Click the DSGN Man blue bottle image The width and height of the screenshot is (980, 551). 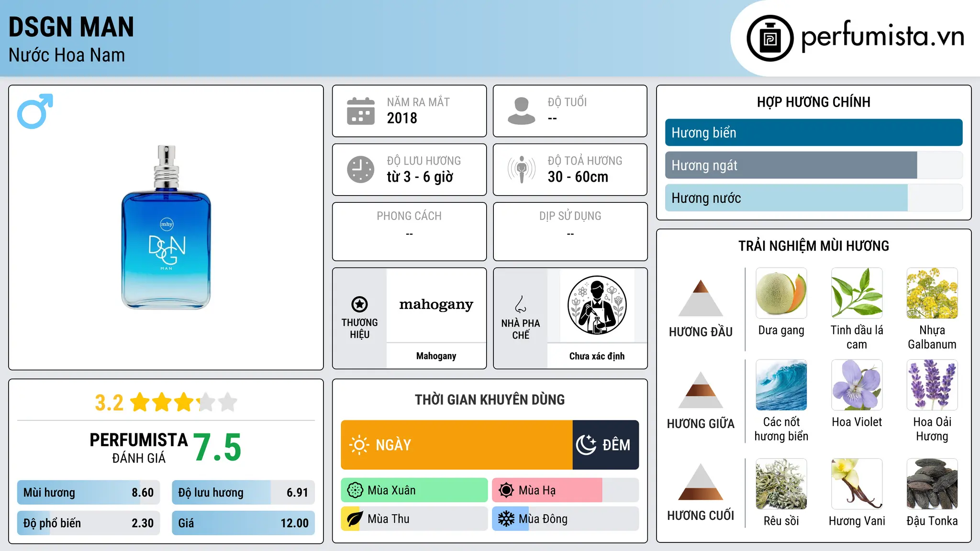166,228
